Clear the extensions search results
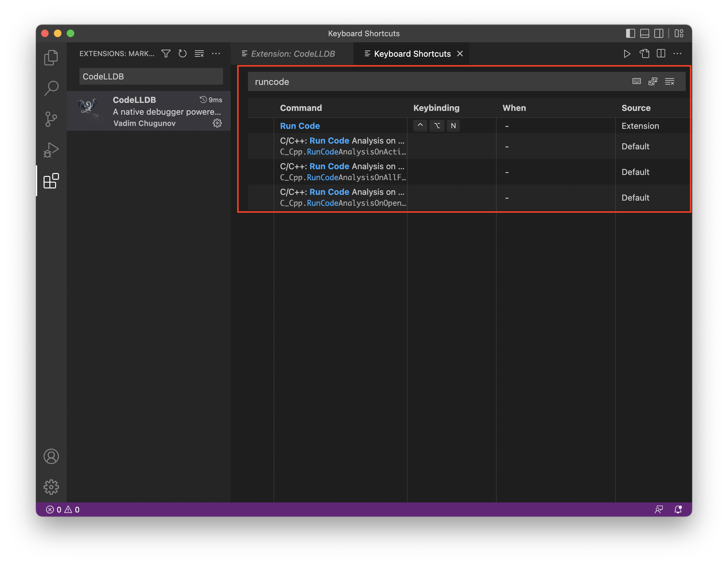This screenshot has height=564, width=728. point(199,54)
